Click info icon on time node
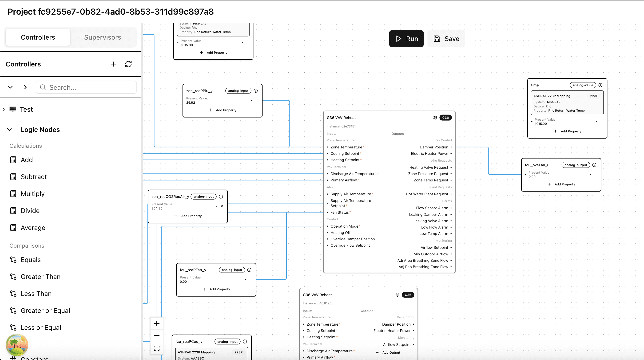Viewport: 644px width, 360px height. pos(600,85)
